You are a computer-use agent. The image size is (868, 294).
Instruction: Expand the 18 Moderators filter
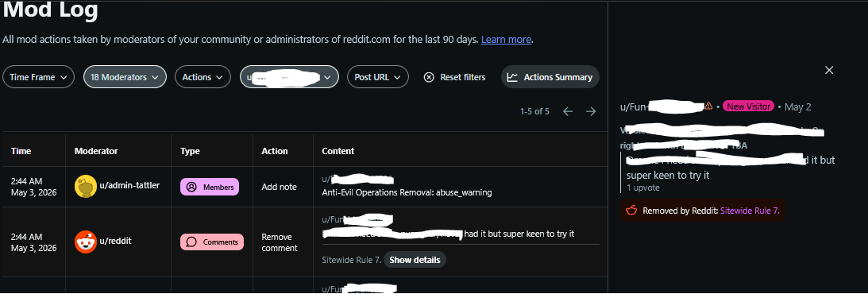click(125, 77)
